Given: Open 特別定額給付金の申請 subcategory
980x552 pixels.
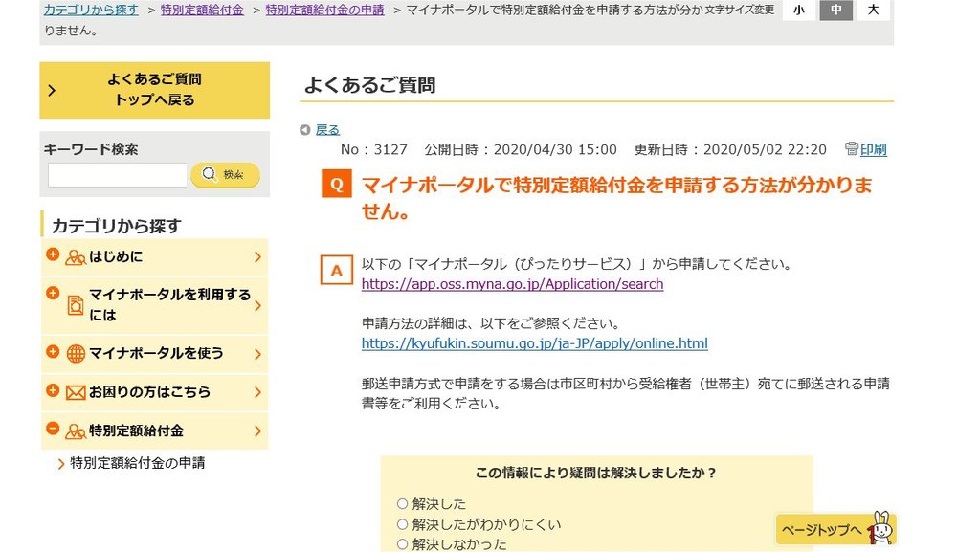Looking at the screenshot, I should tap(138, 463).
